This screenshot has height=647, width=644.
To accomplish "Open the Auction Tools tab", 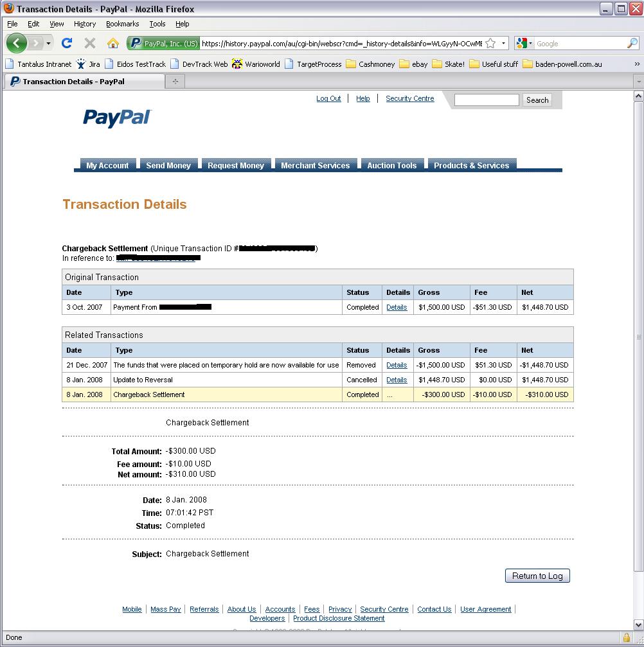I will pyautogui.click(x=392, y=165).
